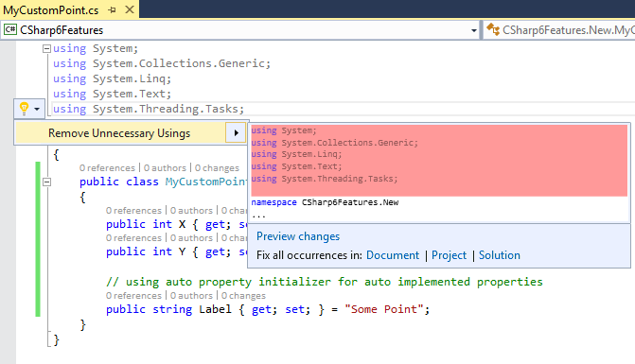Screen dimensions: 635x364
Task: Click '0 references' above MyCustomPoint class
Action: point(107,168)
